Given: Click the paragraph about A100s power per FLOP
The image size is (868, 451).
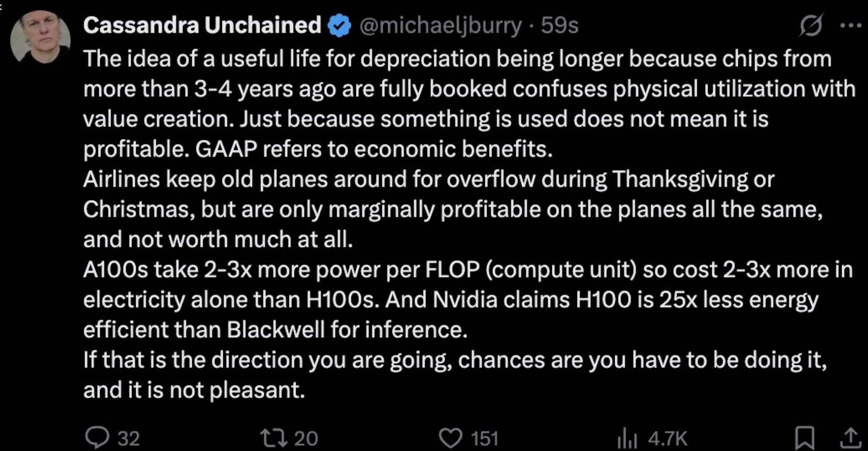Looking at the screenshot, I should click(467, 299).
